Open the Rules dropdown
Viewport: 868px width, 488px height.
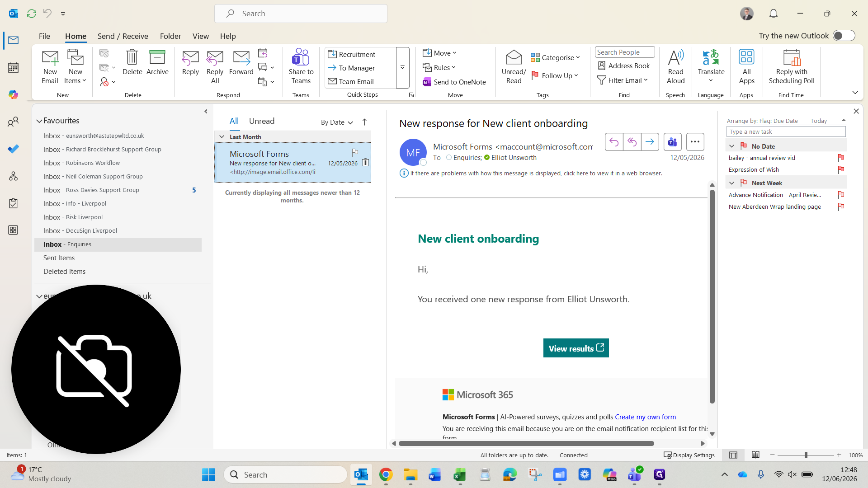(439, 67)
